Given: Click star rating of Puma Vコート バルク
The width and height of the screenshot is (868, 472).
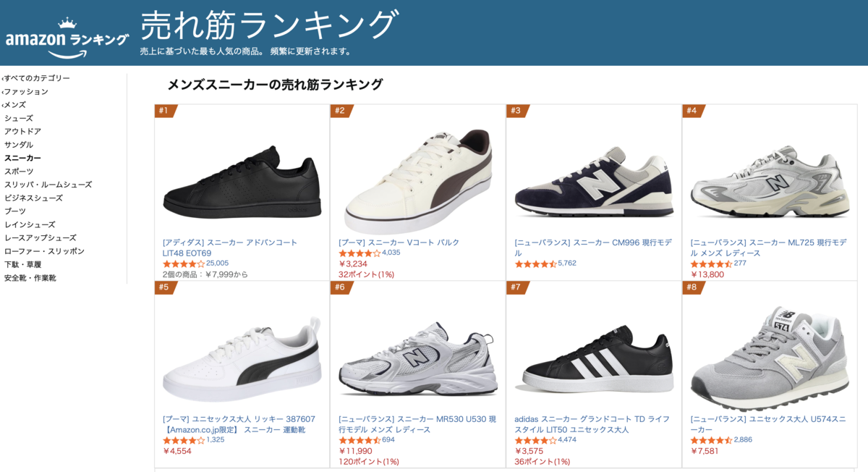Looking at the screenshot, I should point(359,253).
